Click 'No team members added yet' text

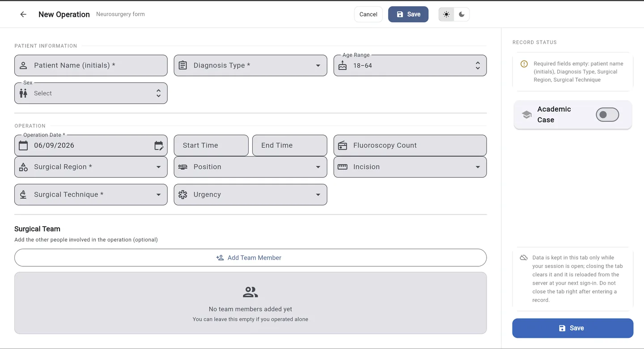(250, 309)
